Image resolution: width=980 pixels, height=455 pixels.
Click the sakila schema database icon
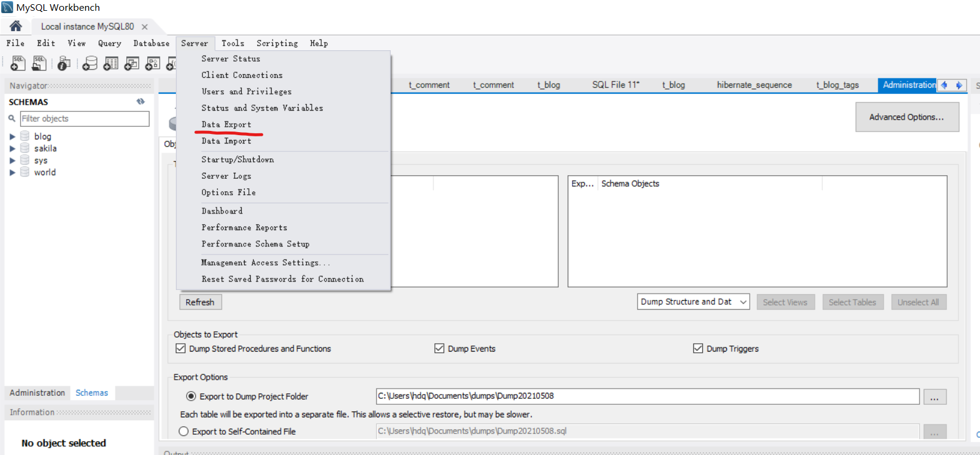[25, 148]
